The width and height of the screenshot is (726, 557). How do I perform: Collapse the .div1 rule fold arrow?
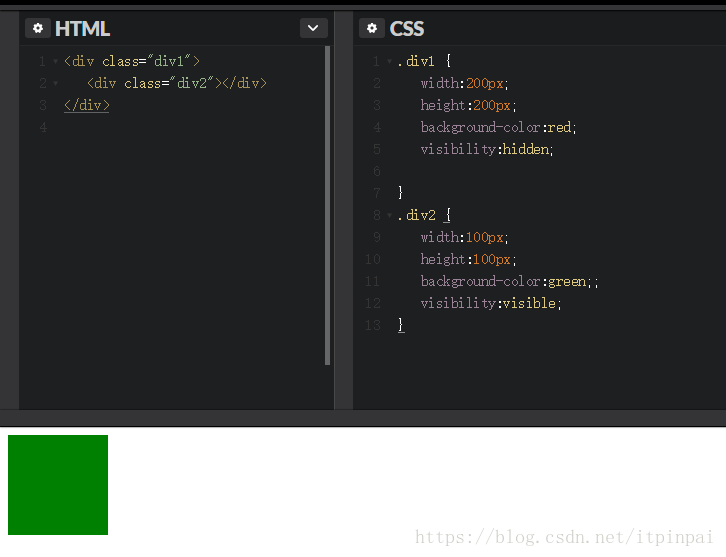(389, 61)
